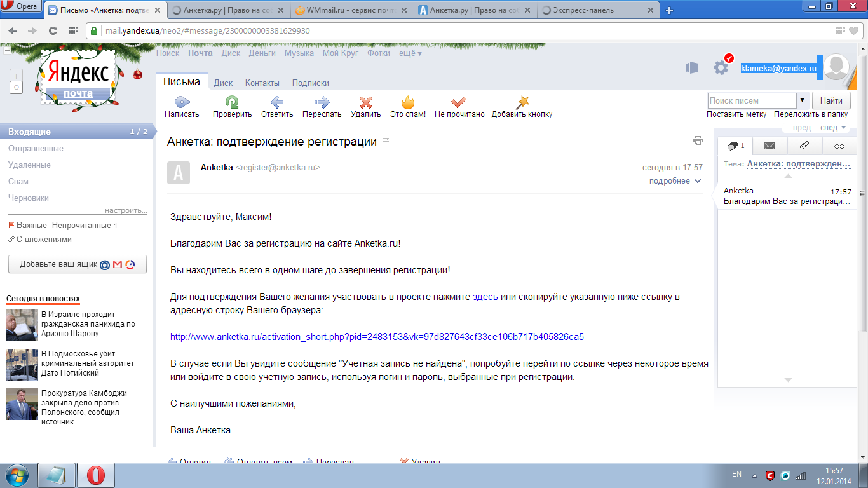Click the здесь confirmation link
This screenshot has height=488, width=868.
point(485,297)
